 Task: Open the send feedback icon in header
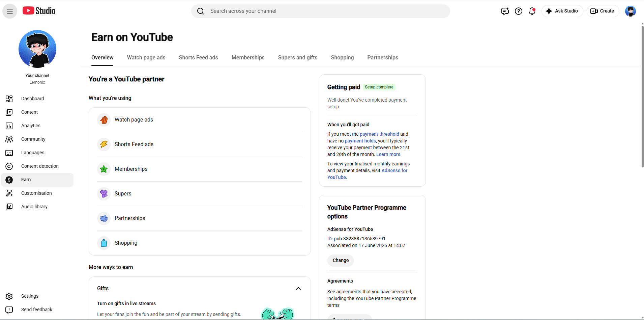pyautogui.click(x=505, y=11)
